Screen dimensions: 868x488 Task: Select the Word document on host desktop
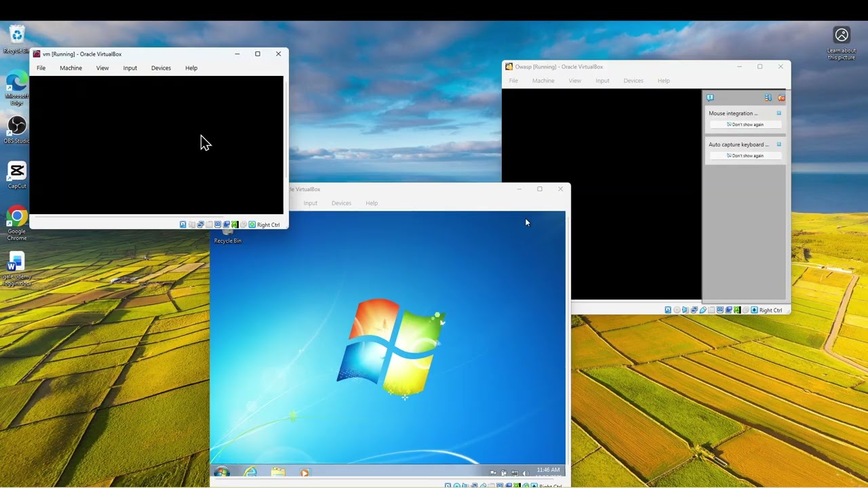pos(17,268)
